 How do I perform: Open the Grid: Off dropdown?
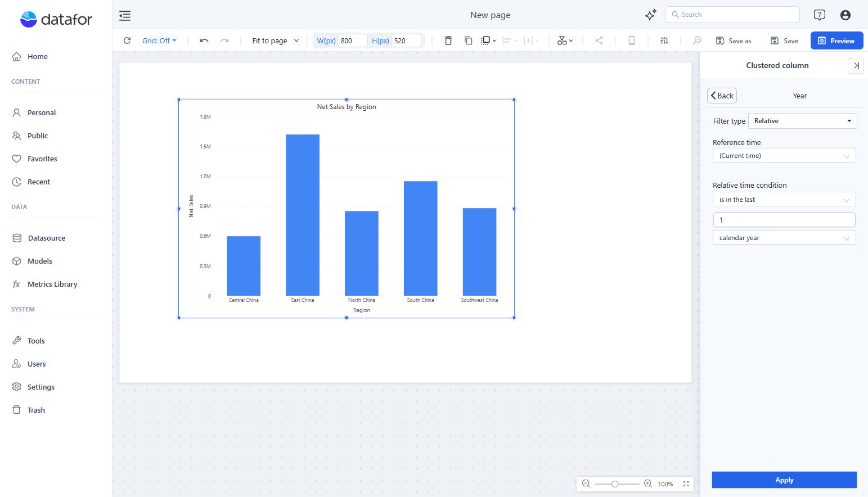coord(159,40)
